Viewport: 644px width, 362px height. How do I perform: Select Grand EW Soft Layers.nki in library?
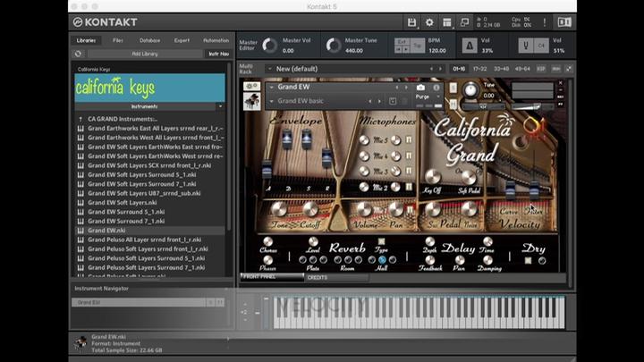[123, 202]
